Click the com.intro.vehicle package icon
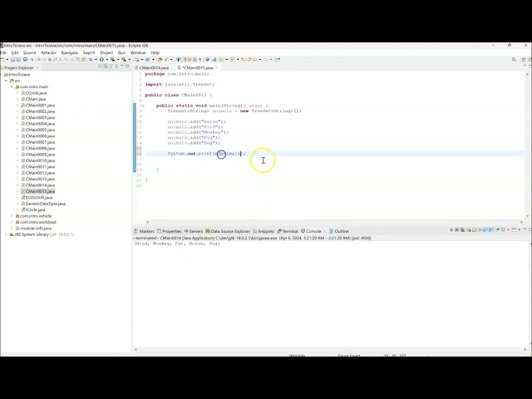532x399 pixels. (17, 216)
